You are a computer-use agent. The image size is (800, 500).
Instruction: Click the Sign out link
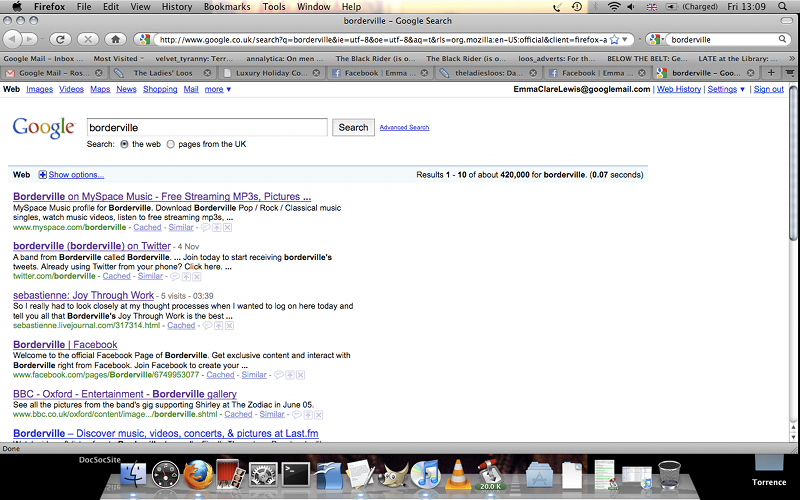[768, 89]
